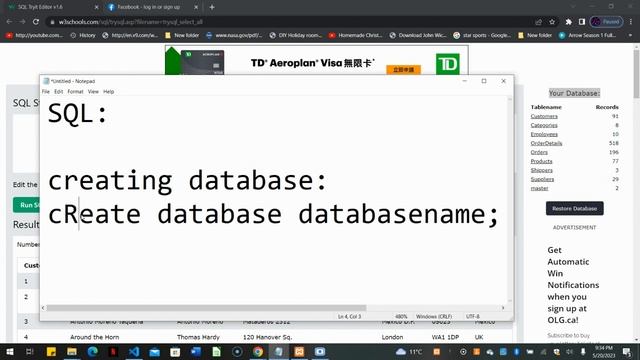Open XAMPP from taskbar
The height and width of the screenshot is (360, 640).
tap(299, 351)
